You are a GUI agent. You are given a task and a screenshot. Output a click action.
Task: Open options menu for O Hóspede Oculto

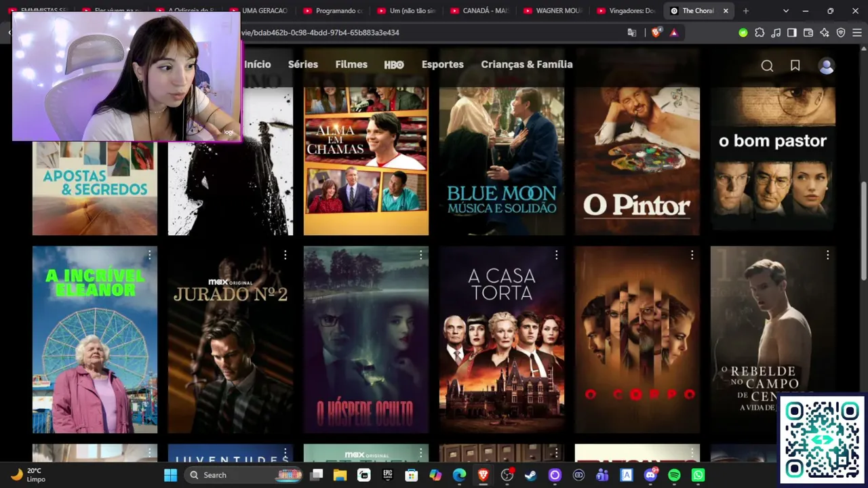420,255
